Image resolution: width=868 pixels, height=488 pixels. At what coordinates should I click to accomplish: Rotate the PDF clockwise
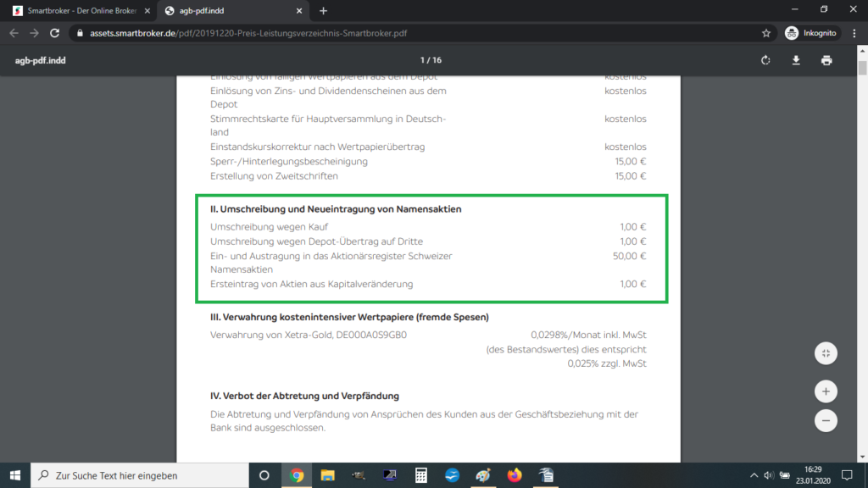(x=765, y=60)
